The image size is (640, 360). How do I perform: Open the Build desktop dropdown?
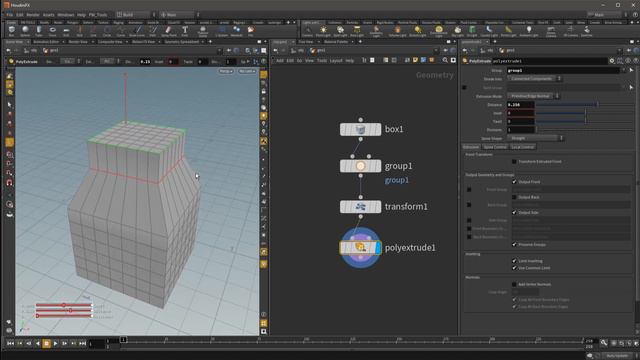[x=136, y=15]
